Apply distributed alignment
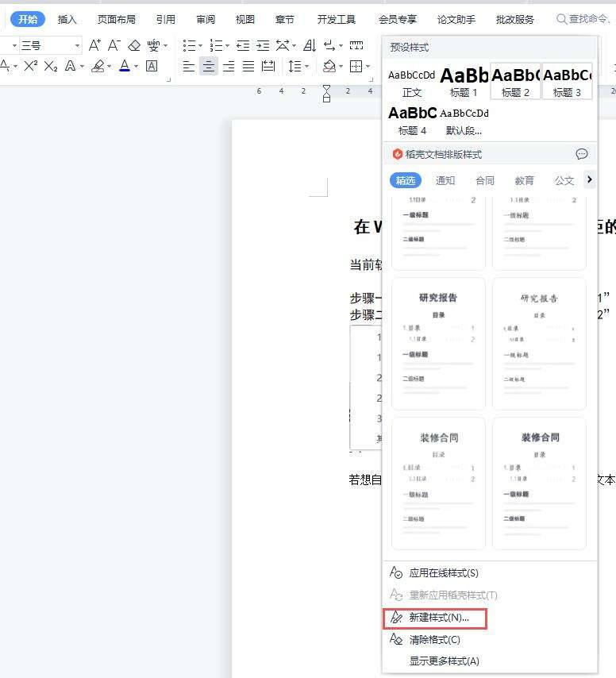Screen dimensions: 616x678 tap(268, 66)
